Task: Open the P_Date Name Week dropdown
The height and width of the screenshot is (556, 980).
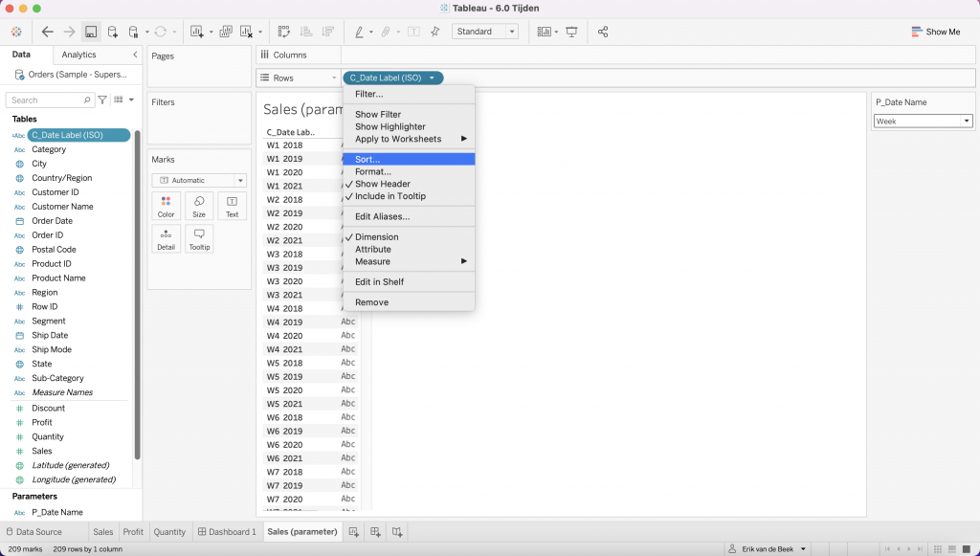Action: tap(966, 122)
